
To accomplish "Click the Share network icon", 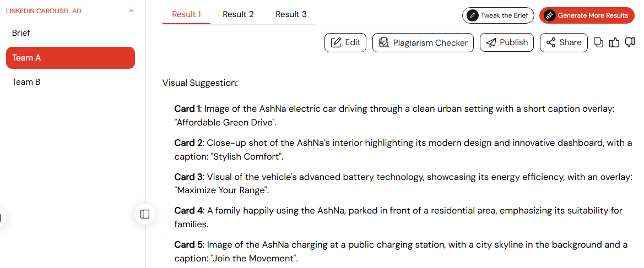I will coord(551,42).
